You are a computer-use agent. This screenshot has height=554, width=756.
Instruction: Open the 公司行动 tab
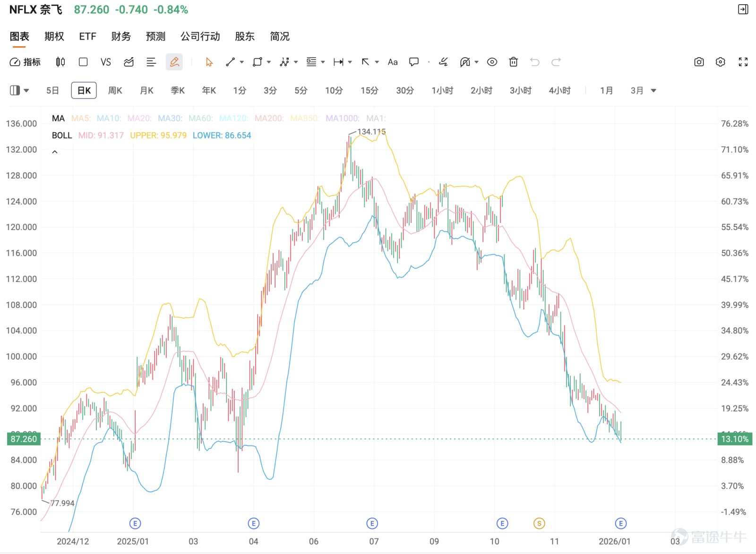tap(200, 36)
